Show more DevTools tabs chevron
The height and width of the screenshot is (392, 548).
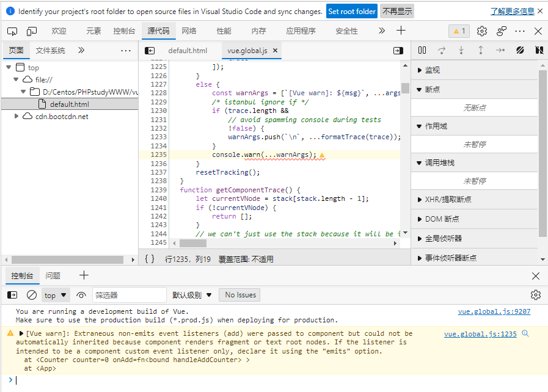coord(382,31)
